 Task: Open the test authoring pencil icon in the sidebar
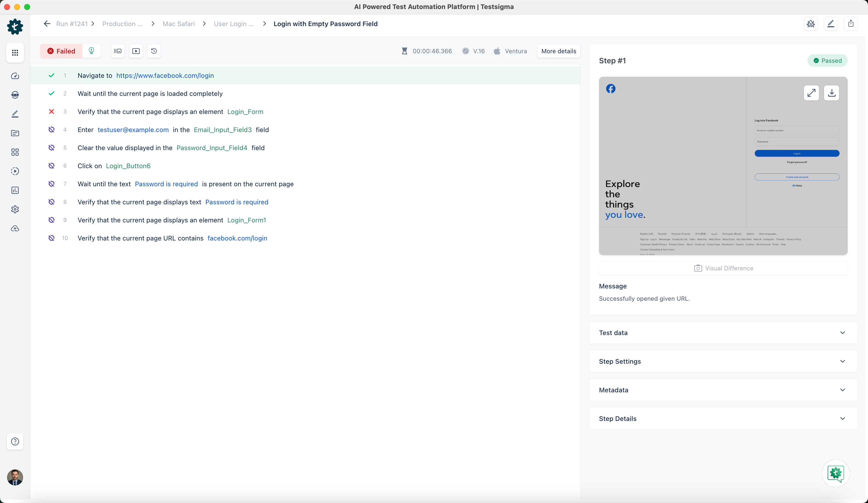(x=15, y=114)
